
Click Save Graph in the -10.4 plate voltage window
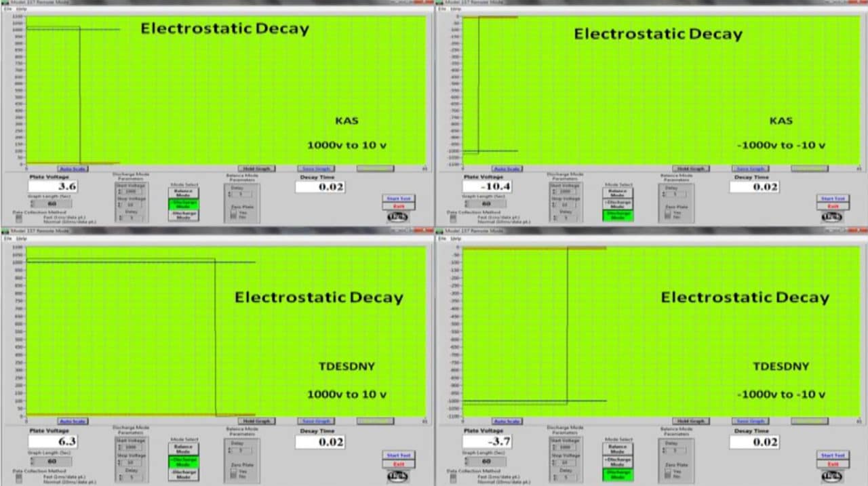tap(751, 169)
